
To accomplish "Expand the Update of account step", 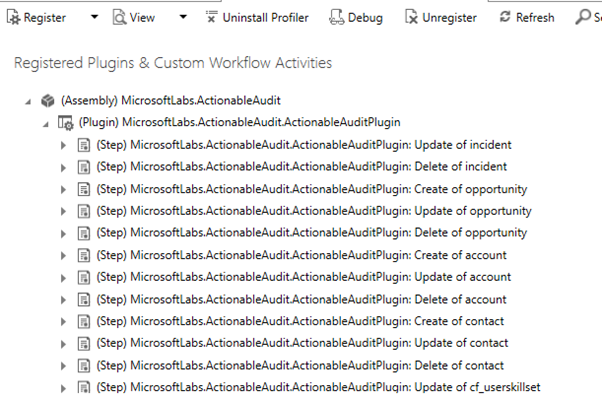I will point(63,278).
